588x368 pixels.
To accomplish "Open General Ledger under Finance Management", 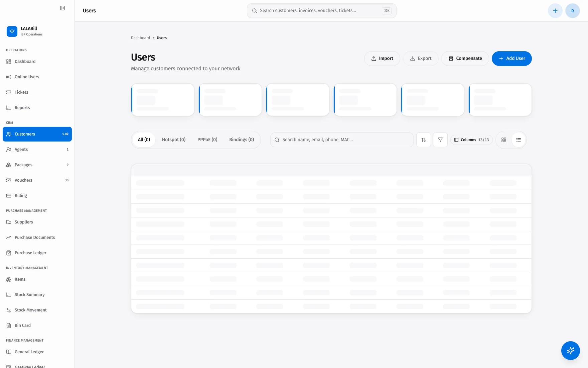I will 37,352.
